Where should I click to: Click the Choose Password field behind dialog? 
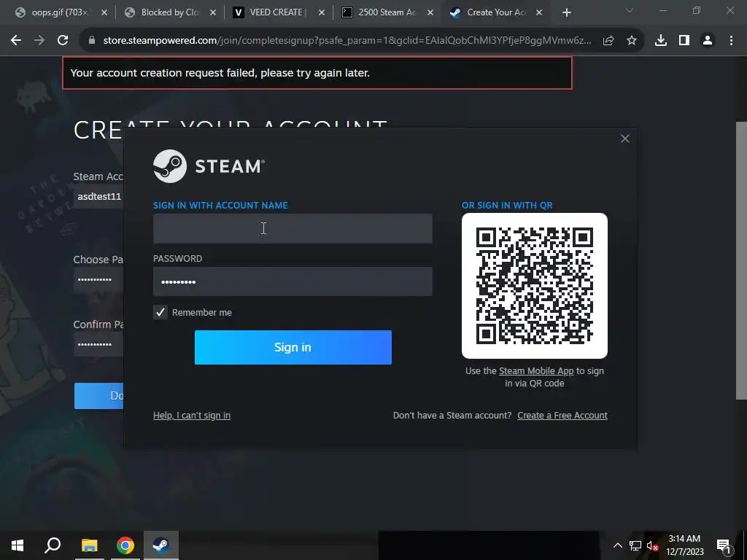98,279
